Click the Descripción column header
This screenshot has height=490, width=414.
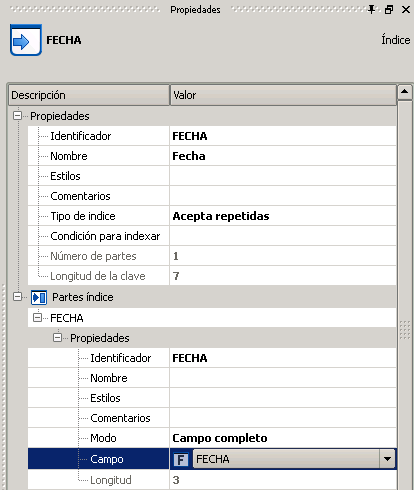pyautogui.click(x=89, y=95)
